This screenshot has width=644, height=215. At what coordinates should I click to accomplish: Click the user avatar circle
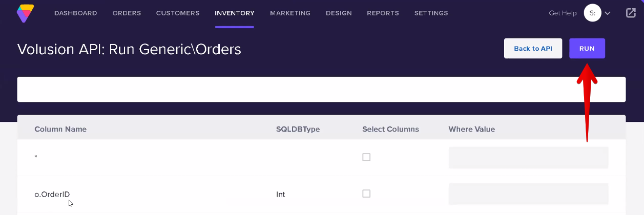pos(592,13)
